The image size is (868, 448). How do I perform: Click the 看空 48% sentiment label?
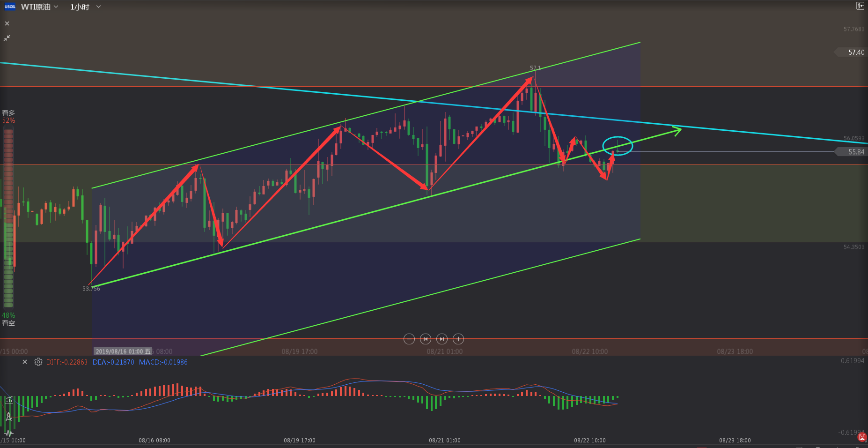click(x=8, y=319)
